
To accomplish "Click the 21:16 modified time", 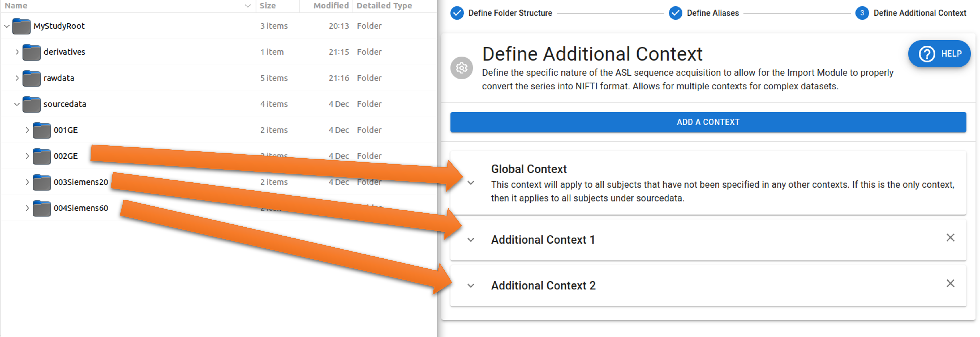I will tap(339, 78).
